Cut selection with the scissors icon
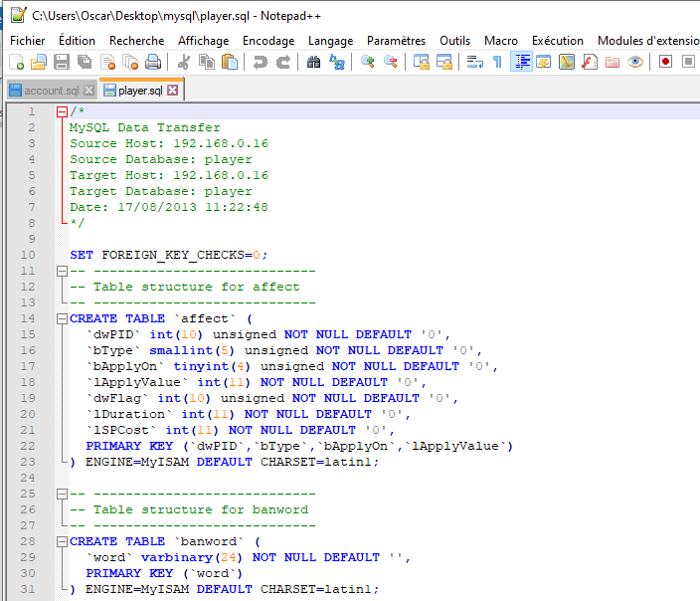 click(x=184, y=62)
